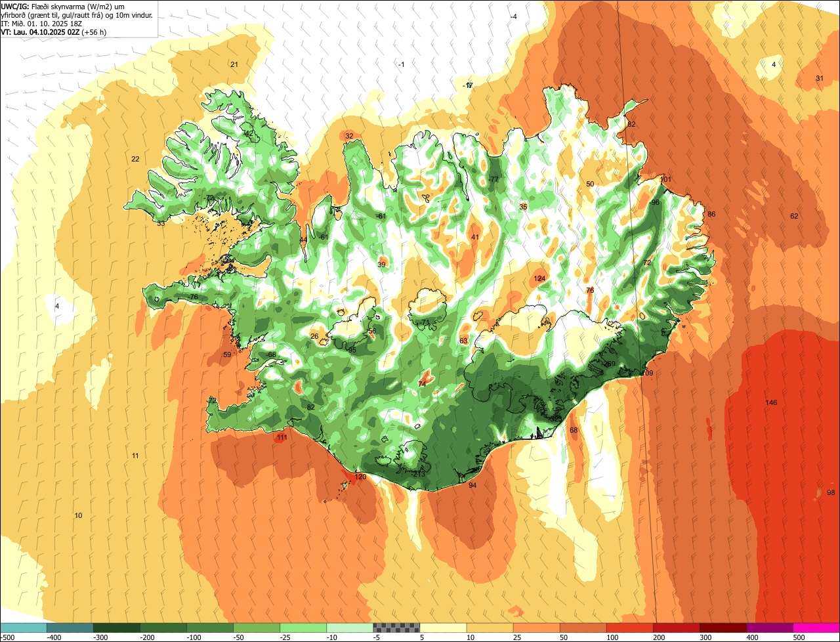Screen dimensions: 840x642
Task: Select the map value 111 on the southwest coast
Action: coord(282,437)
